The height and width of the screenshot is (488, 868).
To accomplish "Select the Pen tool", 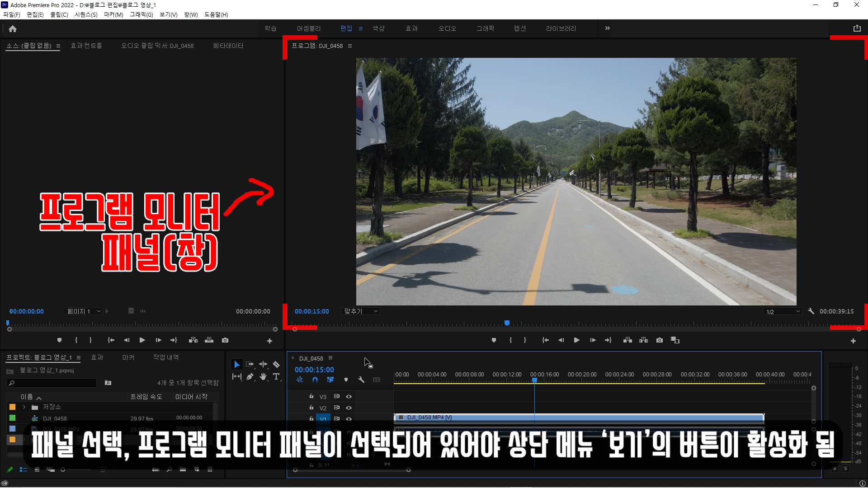I will [x=250, y=376].
